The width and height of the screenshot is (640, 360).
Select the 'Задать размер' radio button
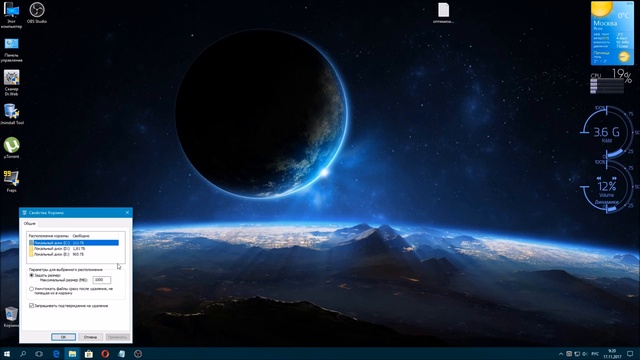[32, 276]
